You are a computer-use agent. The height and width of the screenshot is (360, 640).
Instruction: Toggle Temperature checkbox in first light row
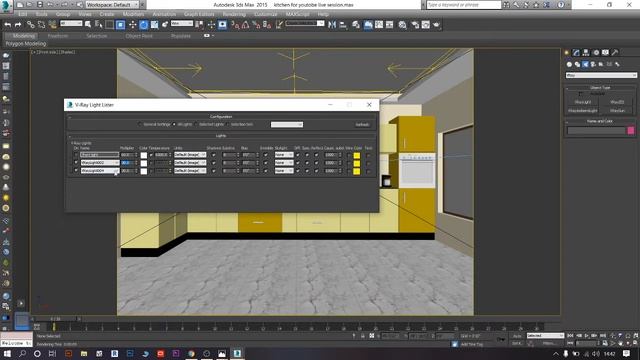coord(151,155)
